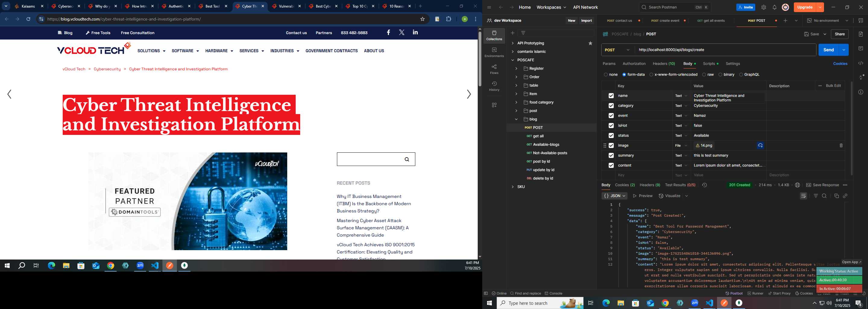This screenshot has width=868, height=309.
Task: Open Postman notifications bell
Action: 774,8
